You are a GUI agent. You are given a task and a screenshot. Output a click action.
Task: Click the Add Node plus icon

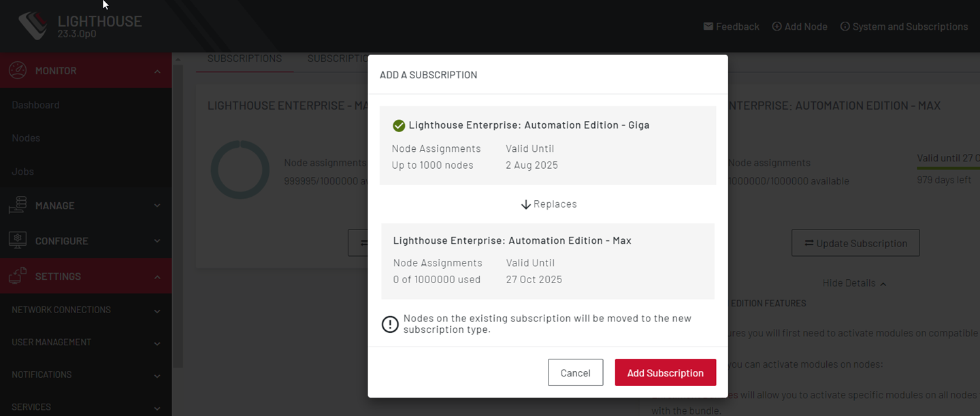pos(777,27)
